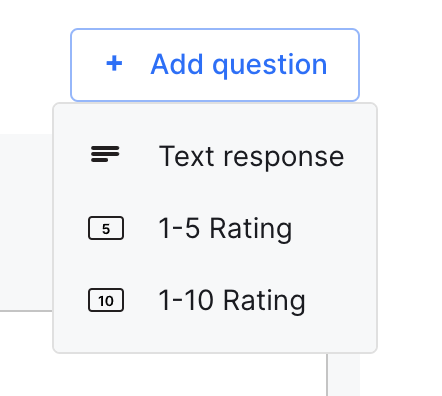Click the plus icon in Add question
Viewport: 442px width, 396px height.
[x=114, y=64]
